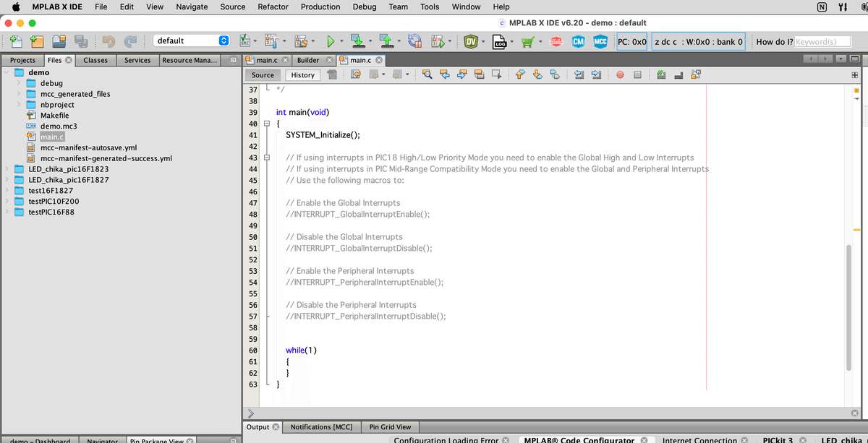Click the Build Project hammer icon
This screenshot has height=443, width=868.
[x=273, y=41]
